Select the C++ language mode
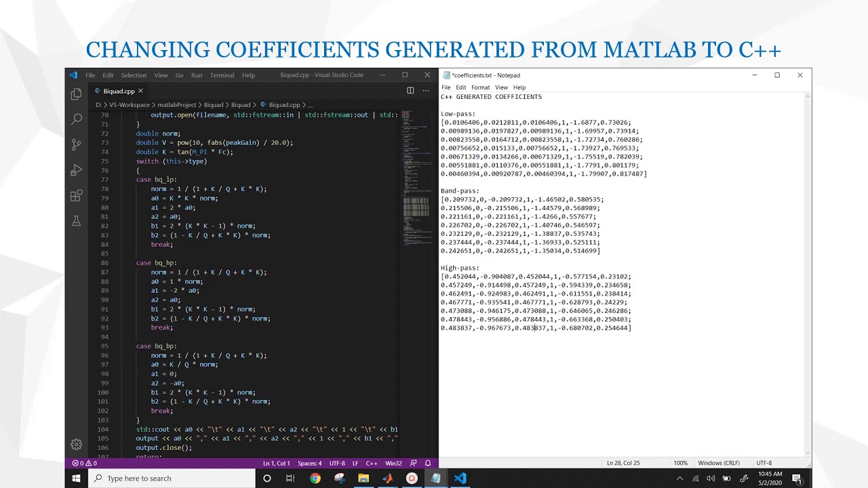The height and width of the screenshot is (488, 868). [x=372, y=463]
